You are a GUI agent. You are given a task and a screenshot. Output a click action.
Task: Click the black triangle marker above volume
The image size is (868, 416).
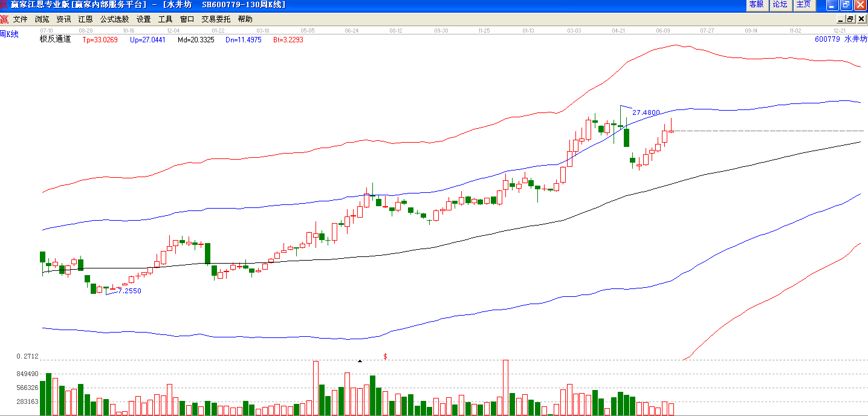pyautogui.click(x=360, y=361)
